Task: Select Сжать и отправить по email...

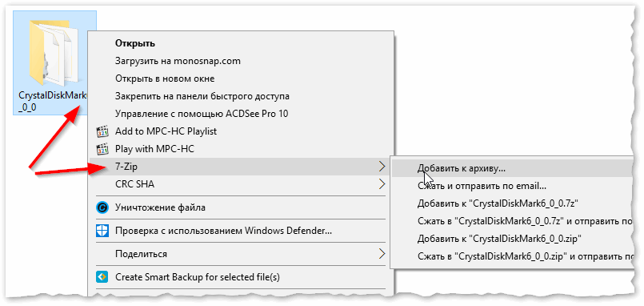Action: pyautogui.click(x=482, y=186)
